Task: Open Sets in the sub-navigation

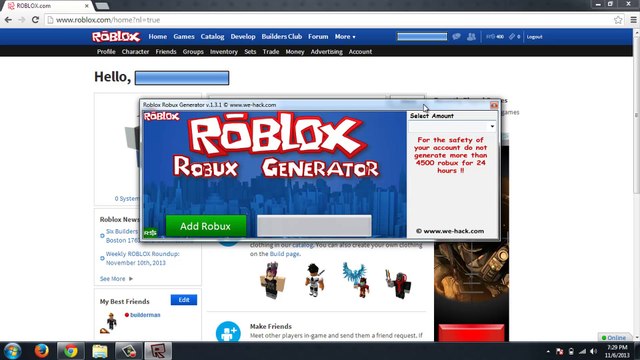Action: coord(250,52)
